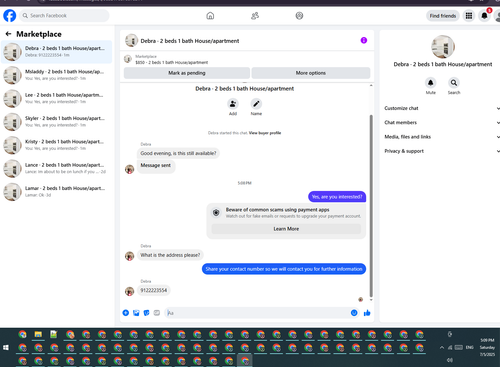Click the Mark as pending button
This screenshot has width=500, height=367.
coord(187,73)
